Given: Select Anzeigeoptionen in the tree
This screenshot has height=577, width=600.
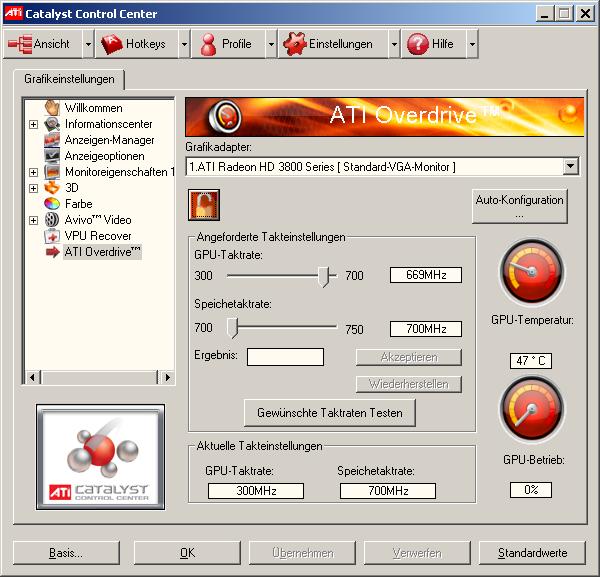Looking at the screenshot, I should [x=104, y=156].
